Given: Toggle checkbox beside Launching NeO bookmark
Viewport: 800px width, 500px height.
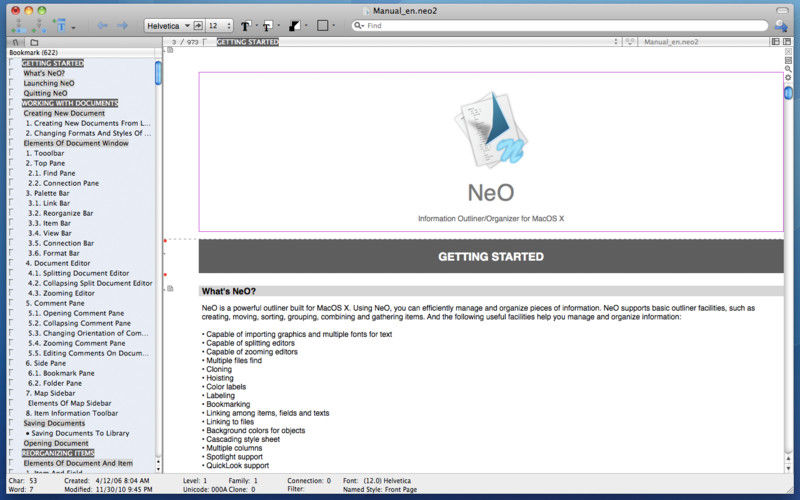Looking at the screenshot, I should (12, 83).
